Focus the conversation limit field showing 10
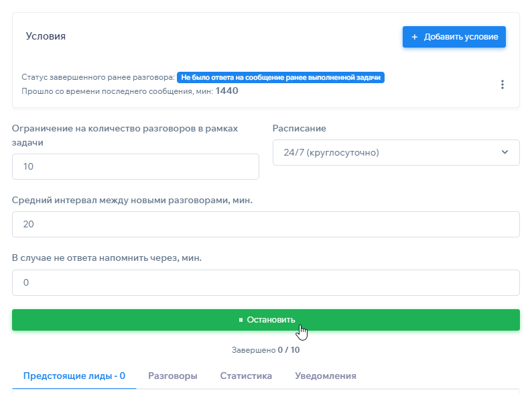532x393 pixels. pyautogui.click(x=135, y=166)
